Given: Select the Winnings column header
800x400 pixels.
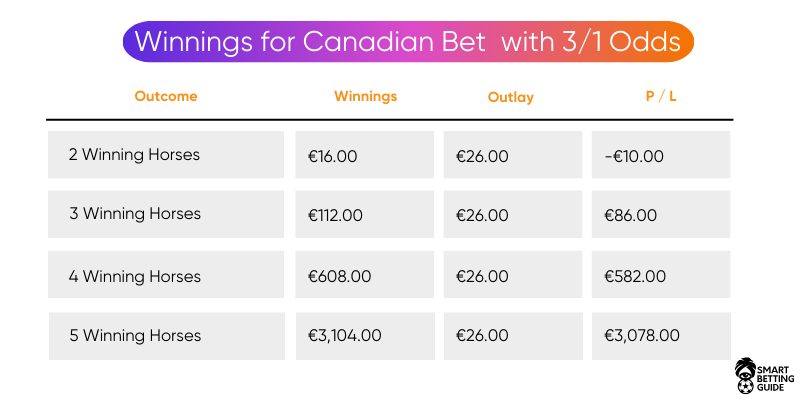Looking at the screenshot, I should (x=365, y=96).
